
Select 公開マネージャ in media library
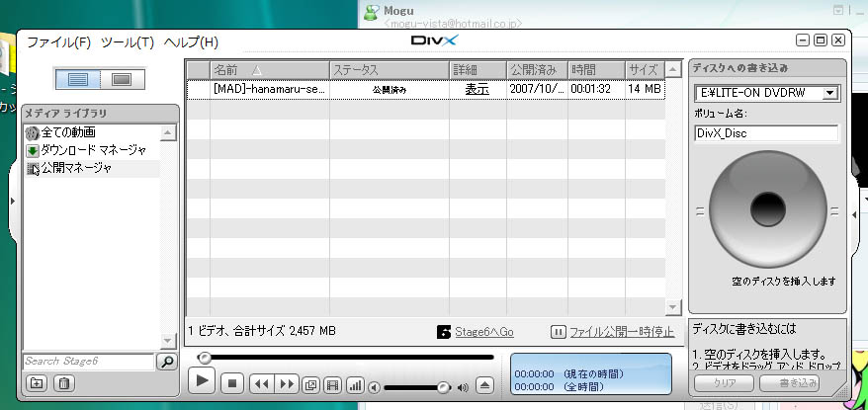pos(70,168)
